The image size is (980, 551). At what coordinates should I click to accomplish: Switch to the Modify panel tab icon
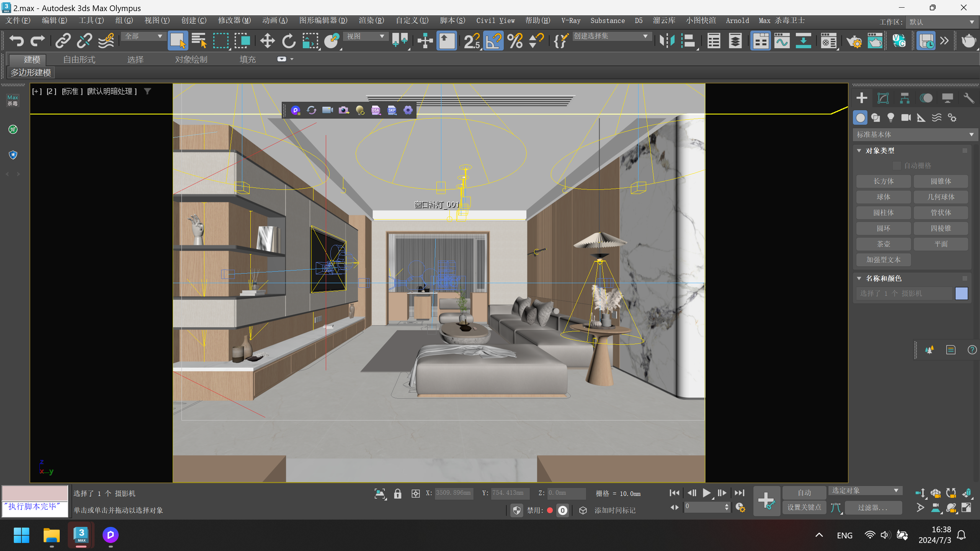click(x=883, y=98)
